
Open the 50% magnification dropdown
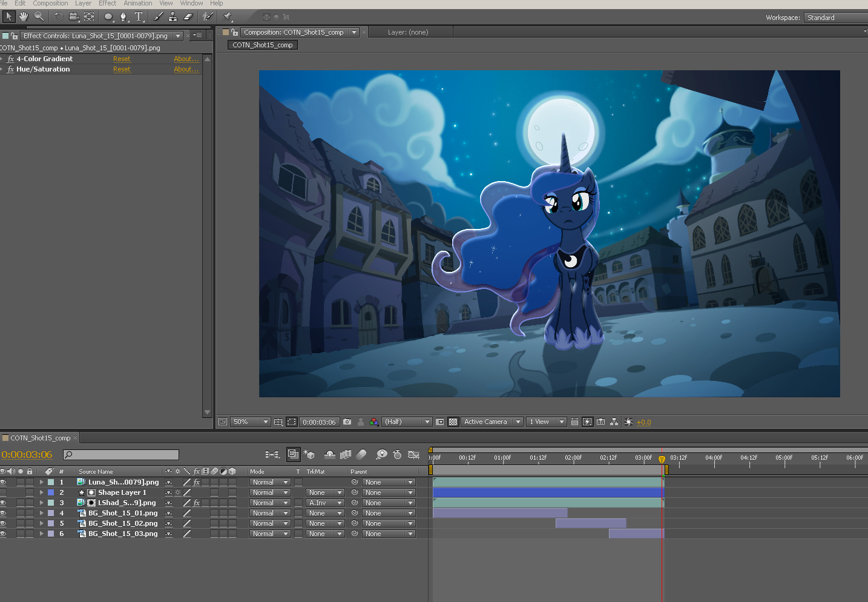pyautogui.click(x=250, y=422)
